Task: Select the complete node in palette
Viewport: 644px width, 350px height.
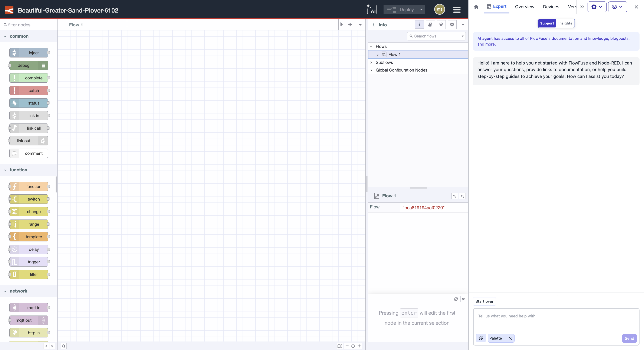Action: pos(29,78)
